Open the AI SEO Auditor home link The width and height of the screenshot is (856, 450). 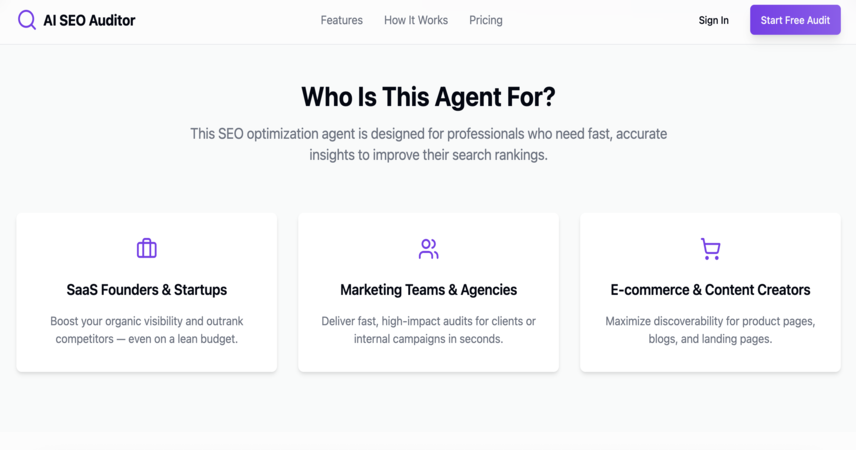coord(76,20)
